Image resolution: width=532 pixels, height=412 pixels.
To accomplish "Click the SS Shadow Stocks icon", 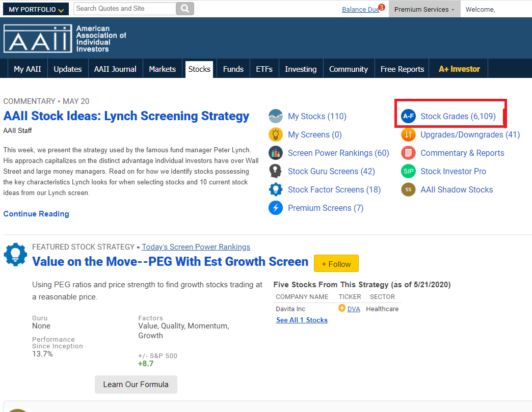I will 408,189.
